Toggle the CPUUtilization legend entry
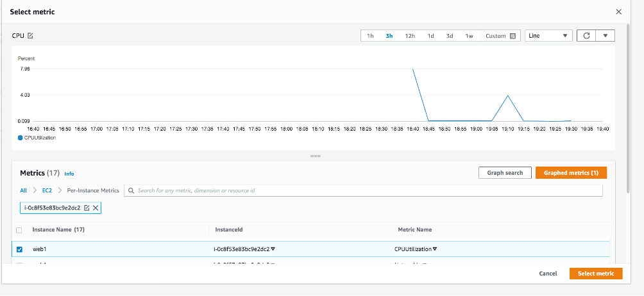 click(x=37, y=138)
